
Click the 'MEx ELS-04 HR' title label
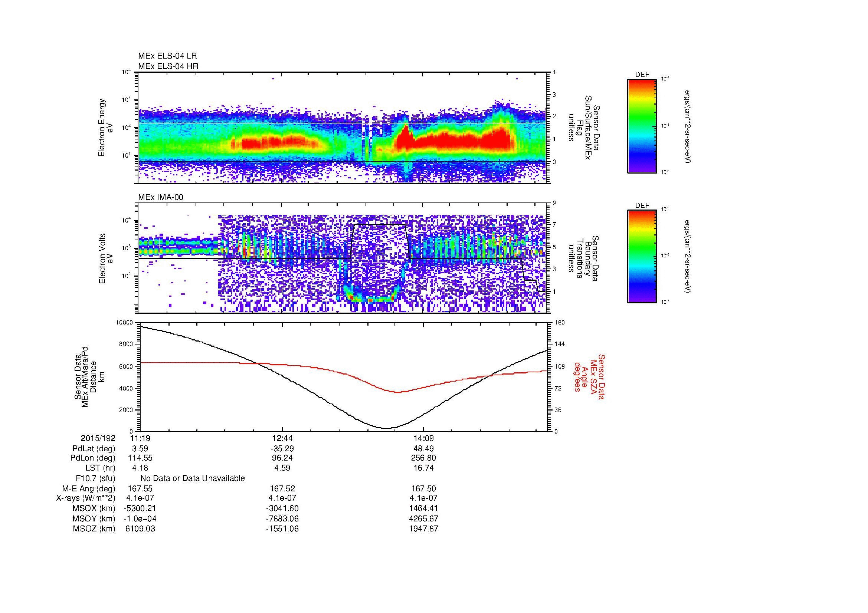pyautogui.click(x=168, y=66)
